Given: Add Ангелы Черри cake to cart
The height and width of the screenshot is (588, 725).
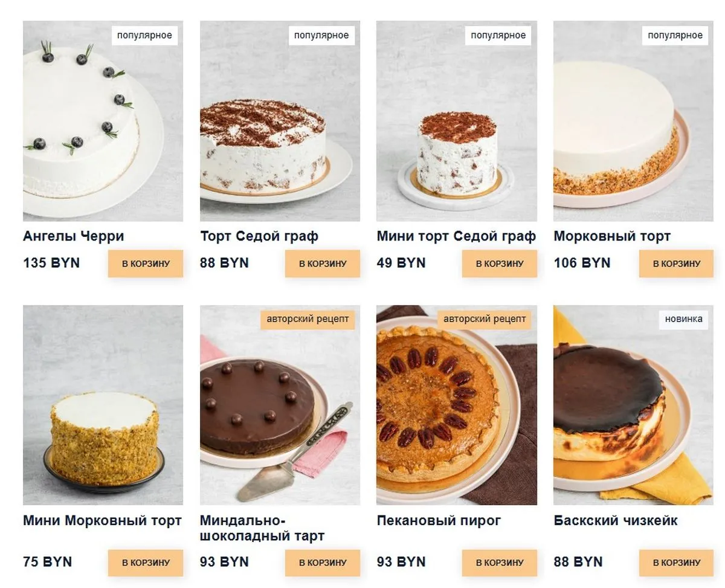Looking at the screenshot, I should pyautogui.click(x=146, y=263).
